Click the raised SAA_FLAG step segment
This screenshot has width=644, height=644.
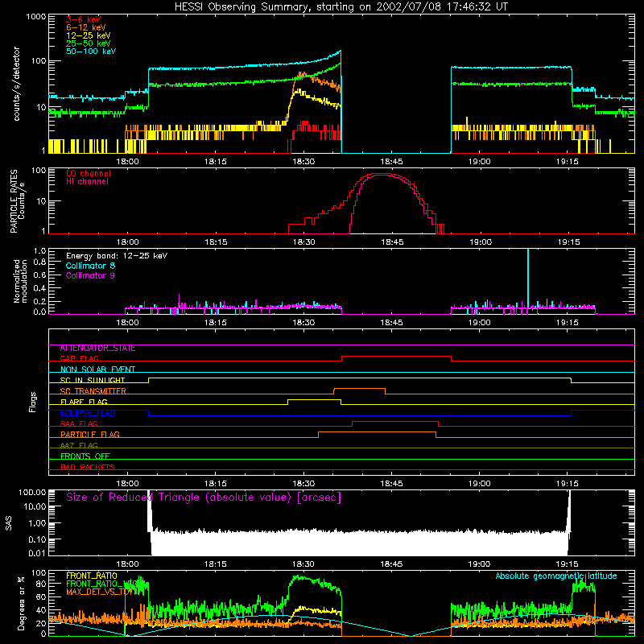tap(395, 421)
